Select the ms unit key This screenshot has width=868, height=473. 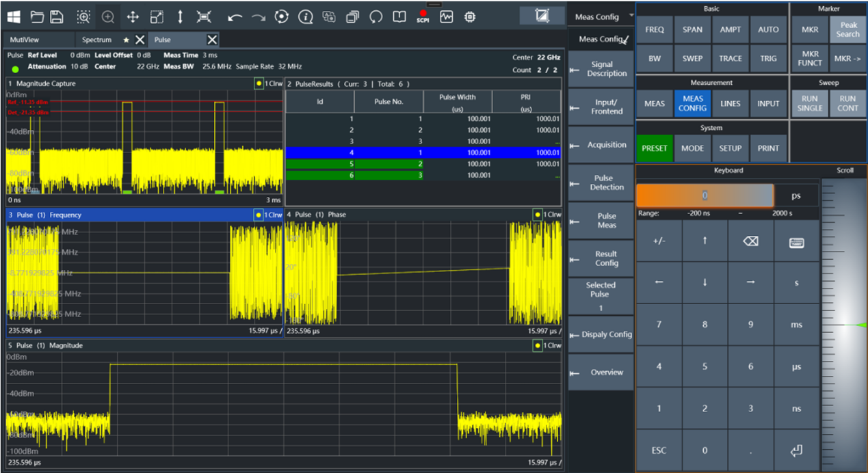[x=796, y=325]
